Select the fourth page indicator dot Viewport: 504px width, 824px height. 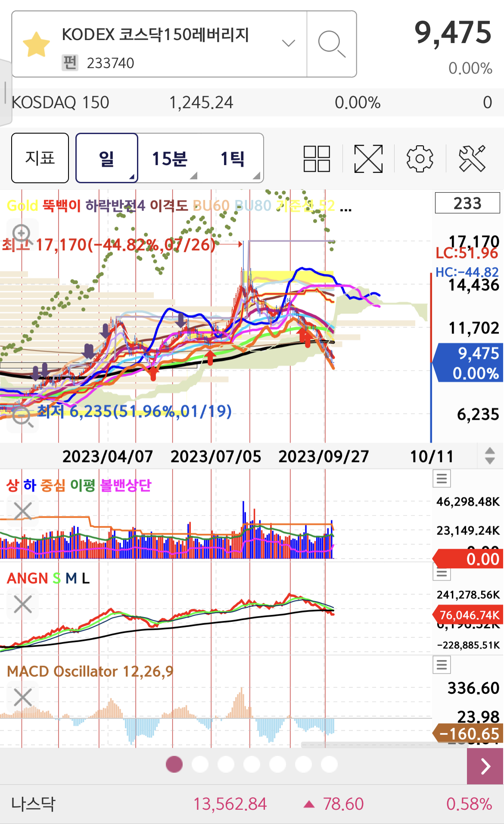(252, 765)
